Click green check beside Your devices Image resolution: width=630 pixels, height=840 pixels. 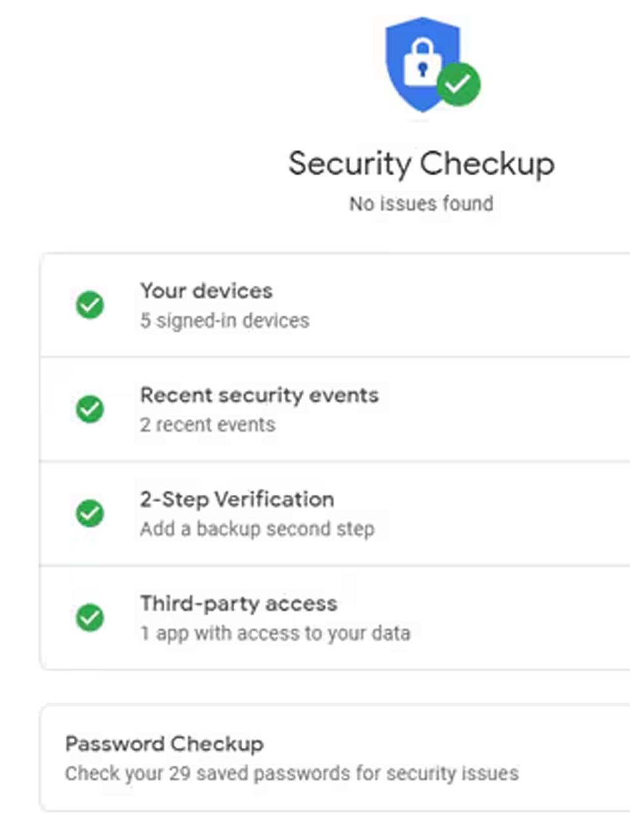pos(90,305)
